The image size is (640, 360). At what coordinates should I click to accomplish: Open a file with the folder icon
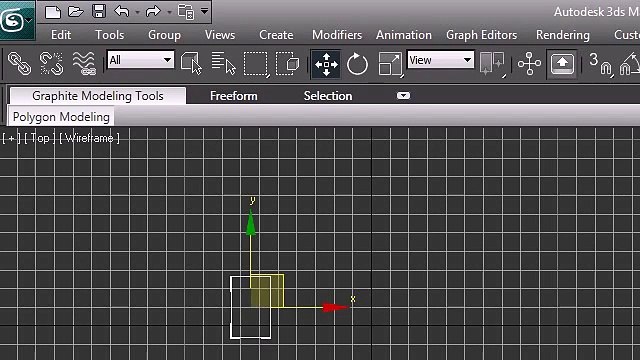point(76,11)
